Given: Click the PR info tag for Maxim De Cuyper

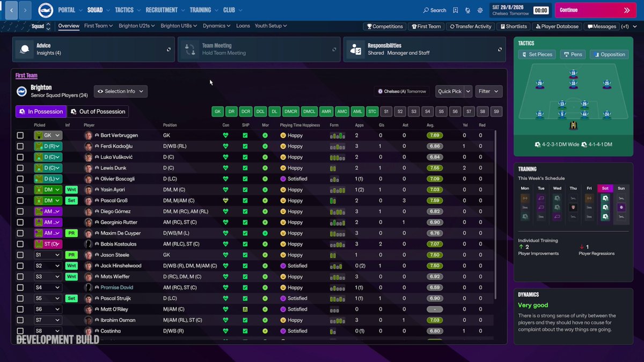Looking at the screenshot, I should tap(71, 233).
